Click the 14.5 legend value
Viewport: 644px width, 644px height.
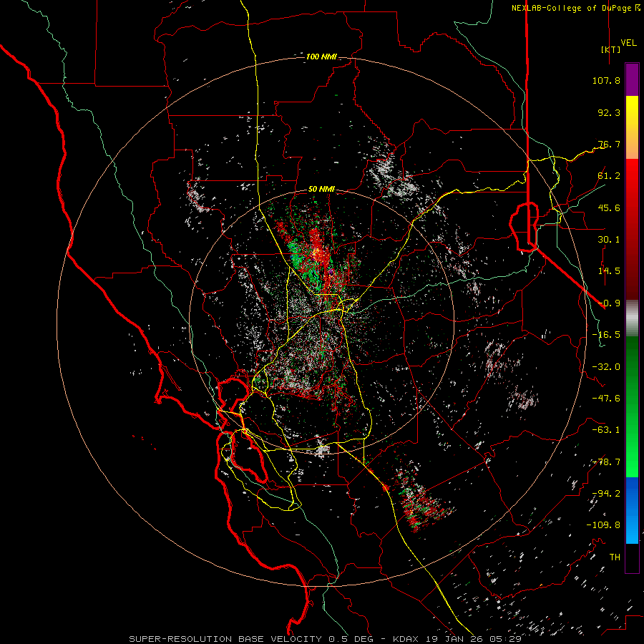click(x=609, y=271)
